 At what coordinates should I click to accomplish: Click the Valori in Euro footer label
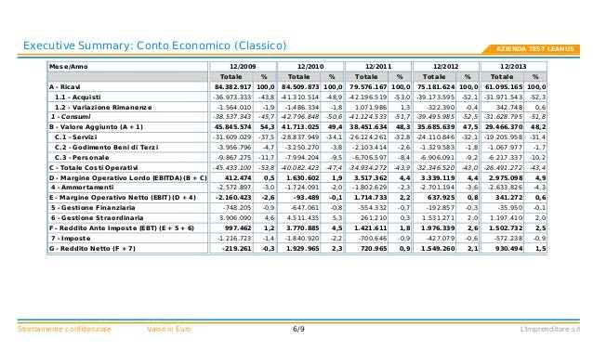168,329
